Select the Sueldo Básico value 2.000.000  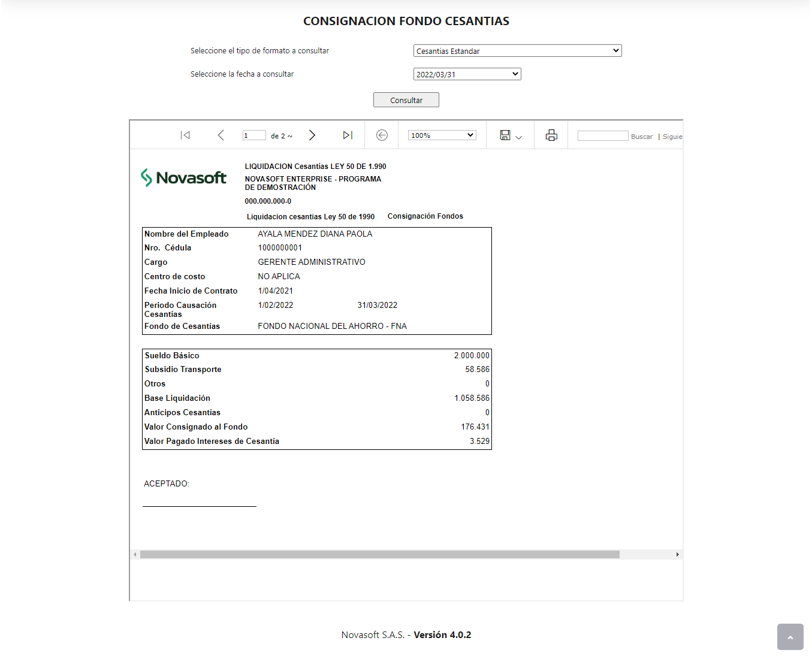tap(472, 355)
